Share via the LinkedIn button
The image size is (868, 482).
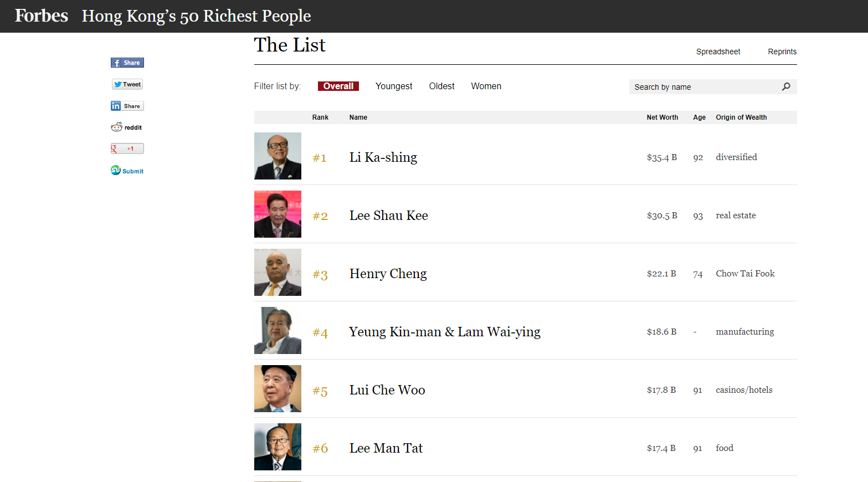127,106
